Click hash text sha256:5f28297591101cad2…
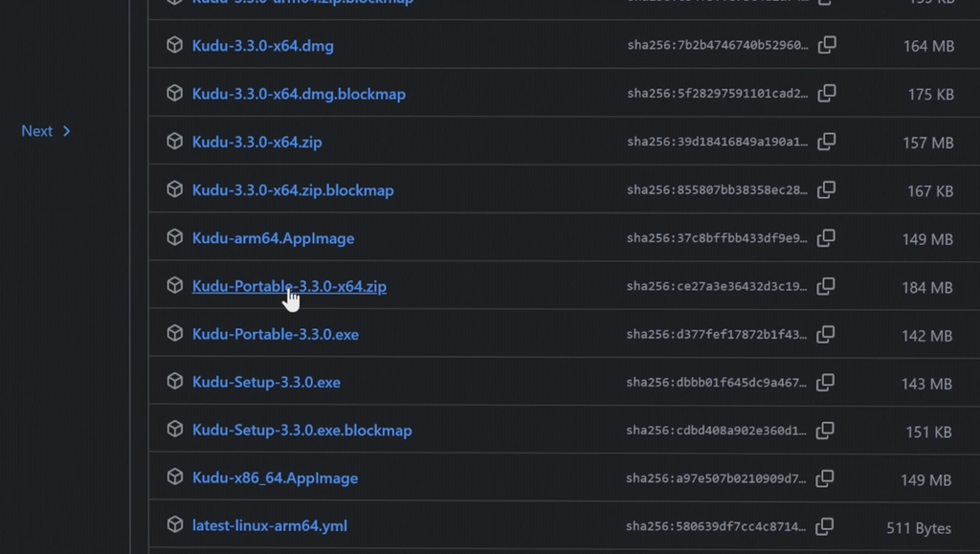Image resolution: width=980 pixels, height=554 pixels. pos(718,93)
